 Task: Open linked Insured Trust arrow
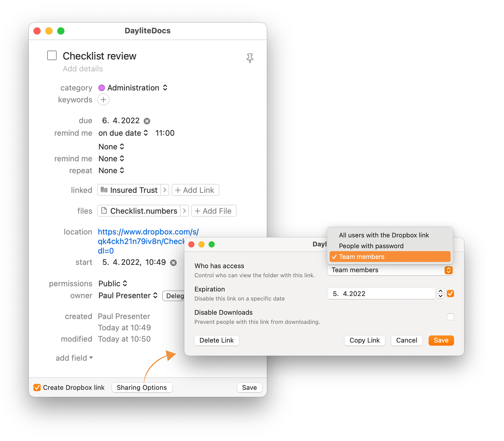165,190
